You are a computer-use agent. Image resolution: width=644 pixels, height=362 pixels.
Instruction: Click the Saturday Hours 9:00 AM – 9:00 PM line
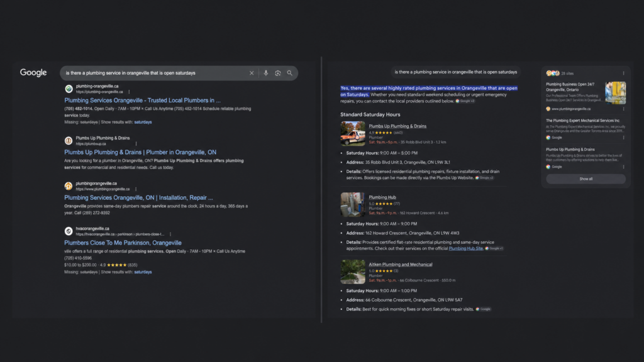point(382,224)
